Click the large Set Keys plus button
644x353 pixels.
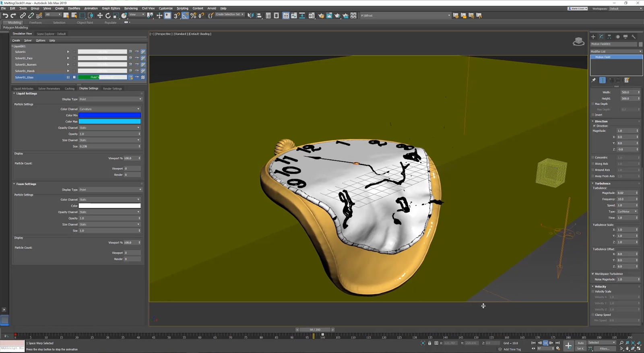tap(568, 345)
